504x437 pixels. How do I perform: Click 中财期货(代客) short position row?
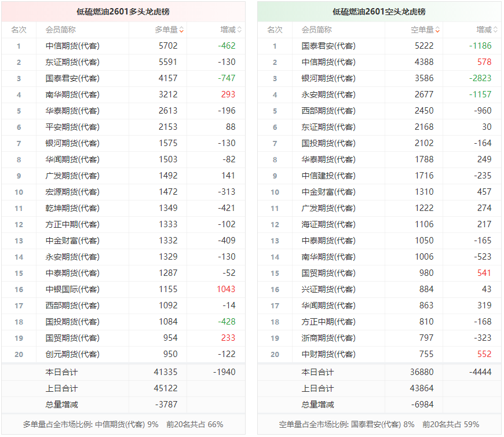pos(379,354)
